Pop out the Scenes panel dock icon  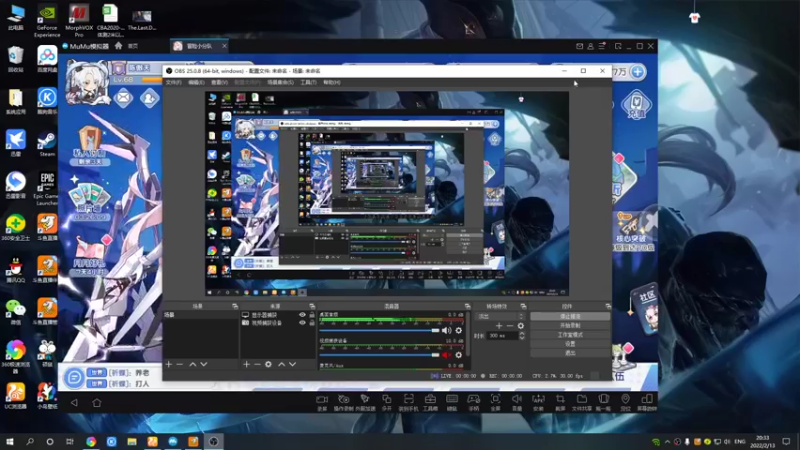235,306
